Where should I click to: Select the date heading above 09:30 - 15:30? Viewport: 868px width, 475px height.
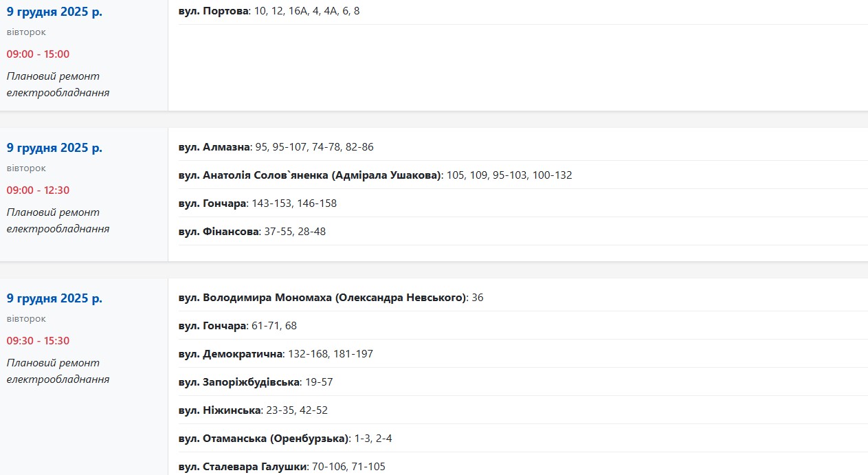(54, 298)
